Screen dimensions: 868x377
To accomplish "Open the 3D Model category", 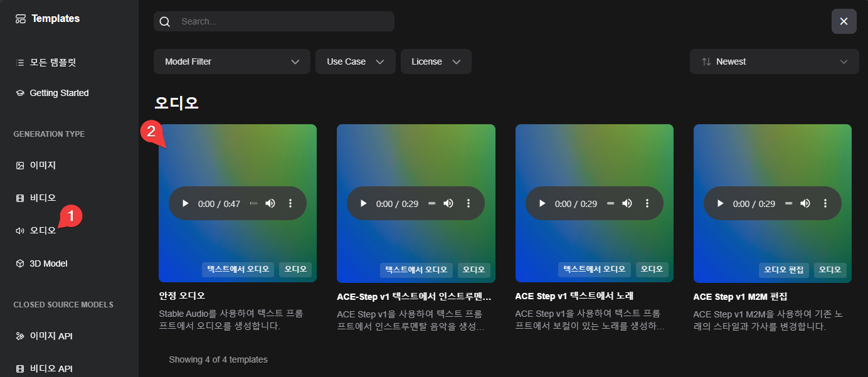I will click(48, 263).
